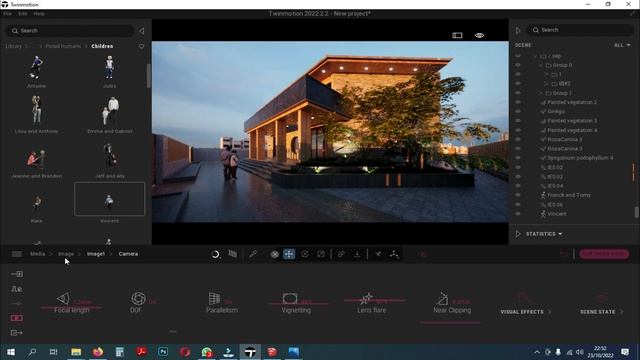Click the library Search field
The width and height of the screenshot is (640, 360).
tap(70, 31)
